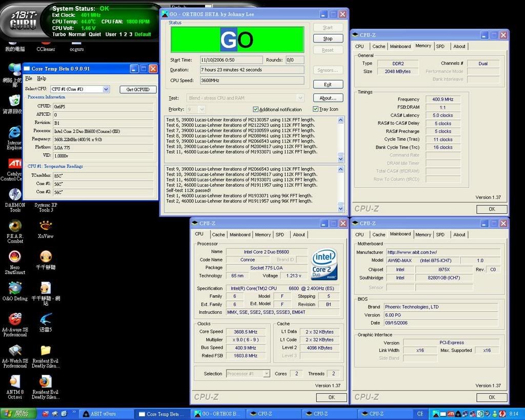Open the 千千靜聽 player icon
Viewport: 525px width, 420px height.
(46, 260)
